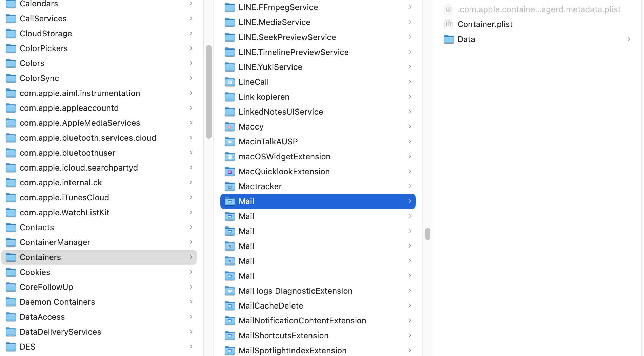
Task: Click the chevron next to Contacts
Action: pos(191,227)
